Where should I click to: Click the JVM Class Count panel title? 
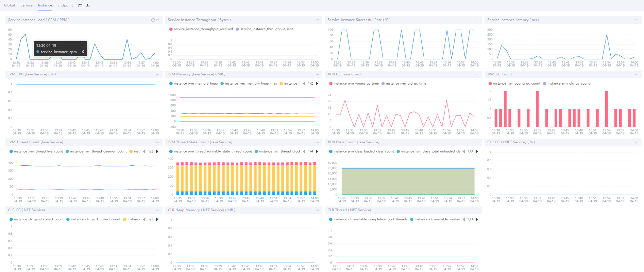tap(353, 142)
